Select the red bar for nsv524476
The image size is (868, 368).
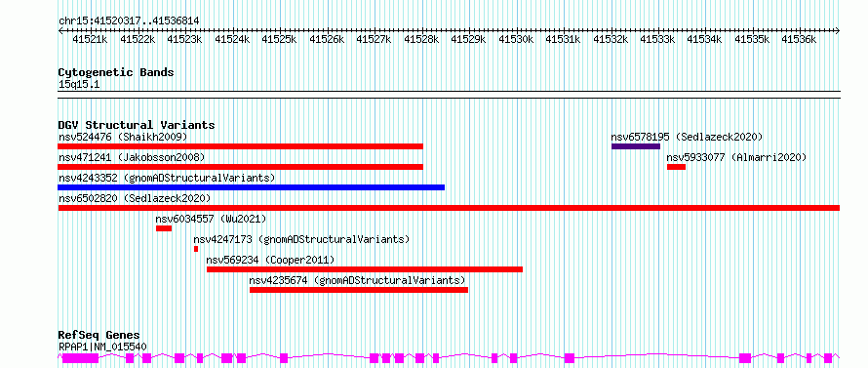(x=240, y=146)
